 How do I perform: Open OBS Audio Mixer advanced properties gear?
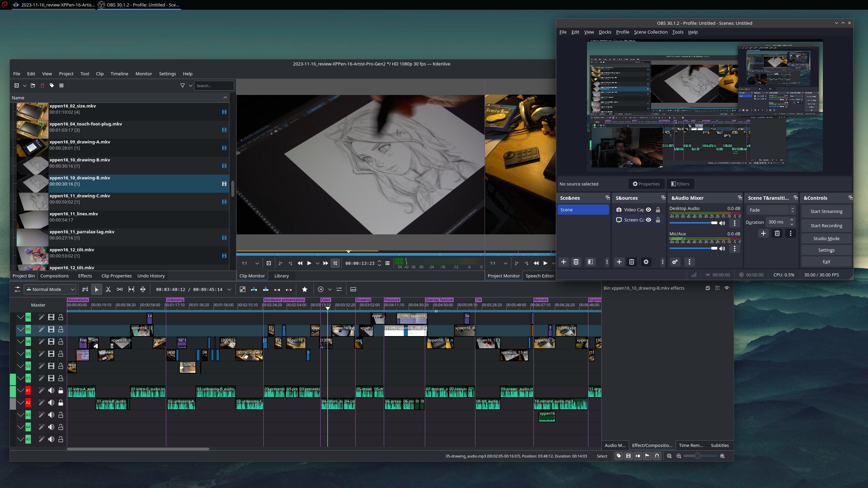675,262
